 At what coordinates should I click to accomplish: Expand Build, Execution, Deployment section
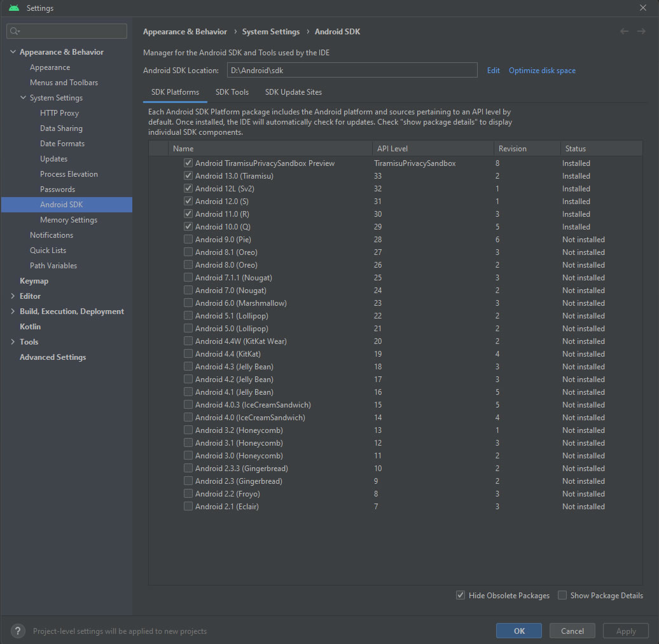pos(13,312)
